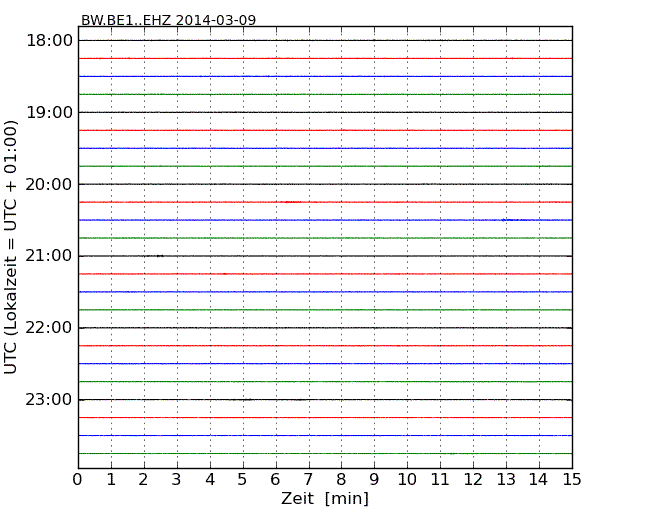This screenshot has height=520, width=650.
Task: Click x-axis tick label 3
Action: point(177,479)
